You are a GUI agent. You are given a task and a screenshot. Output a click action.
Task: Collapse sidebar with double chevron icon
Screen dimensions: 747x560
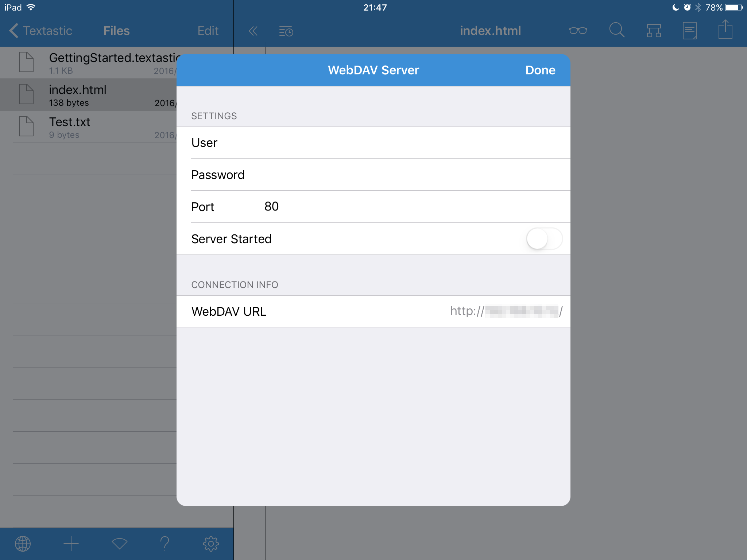tap(253, 31)
